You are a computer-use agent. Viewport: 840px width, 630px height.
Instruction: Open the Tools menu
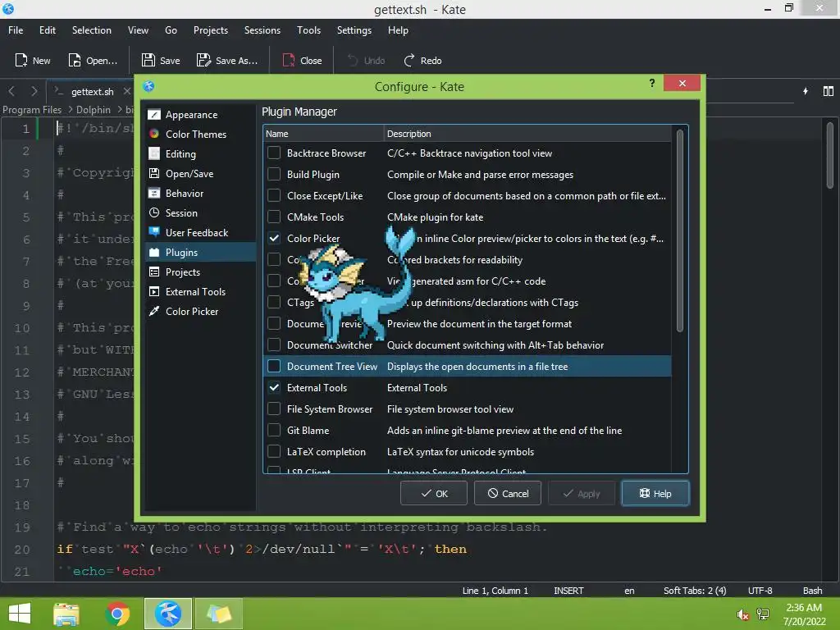click(308, 30)
